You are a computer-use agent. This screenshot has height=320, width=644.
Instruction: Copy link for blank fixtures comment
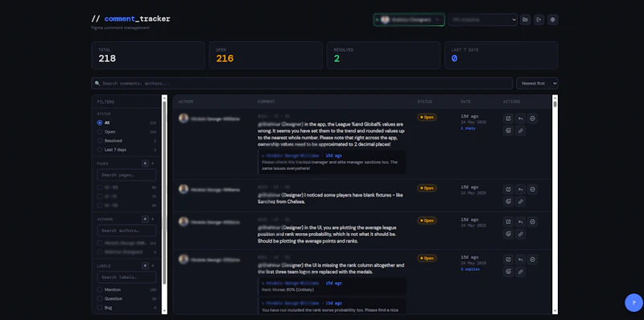click(x=520, y=202)
